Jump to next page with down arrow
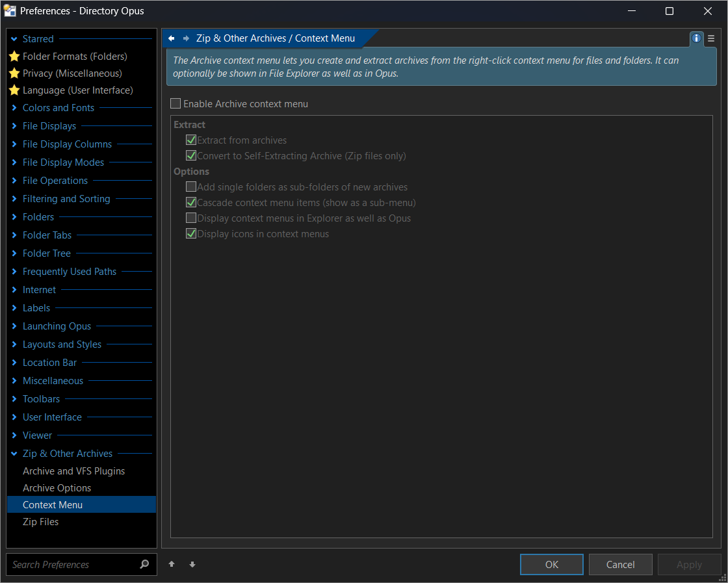This screenshot has width=728, height=583. (192, 564)
